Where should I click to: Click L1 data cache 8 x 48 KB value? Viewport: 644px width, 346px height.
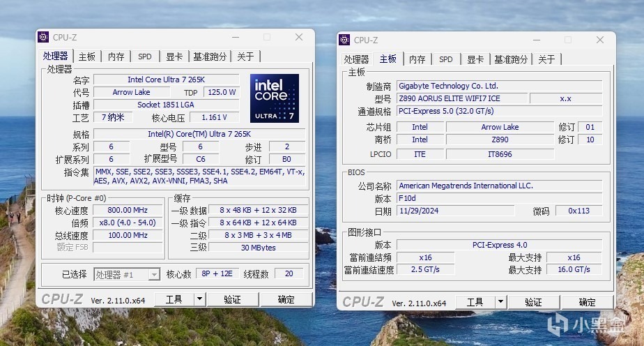click(x=259, y=210)
